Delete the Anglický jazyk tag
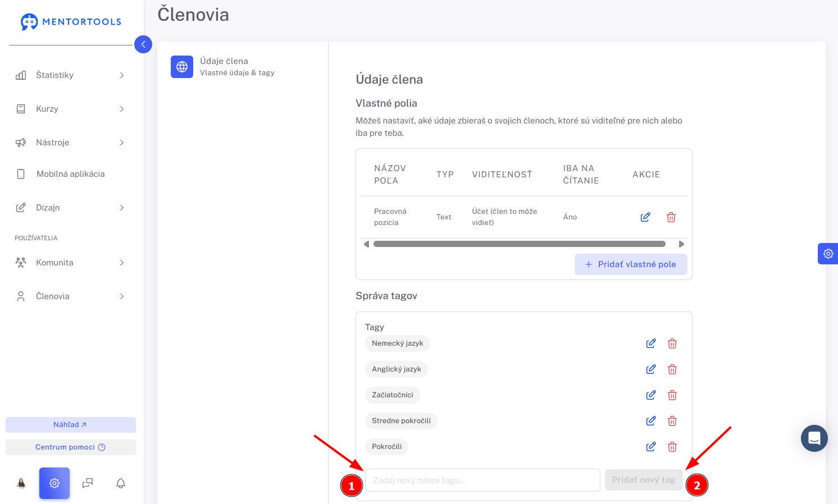 tap(672, 369)
